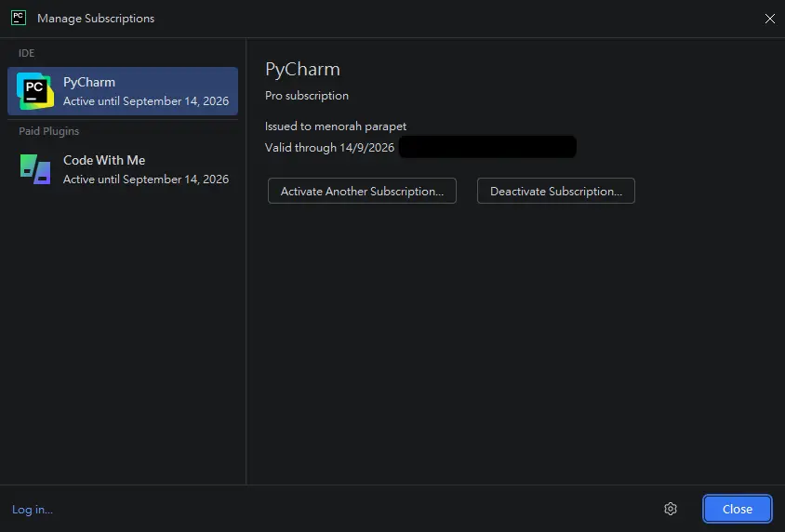Select the Code With Me plugin entry

click(123, 169)
